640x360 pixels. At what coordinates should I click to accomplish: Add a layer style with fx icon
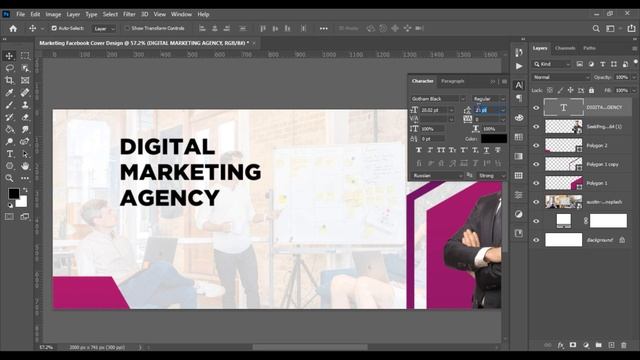(x=561, y=345)
